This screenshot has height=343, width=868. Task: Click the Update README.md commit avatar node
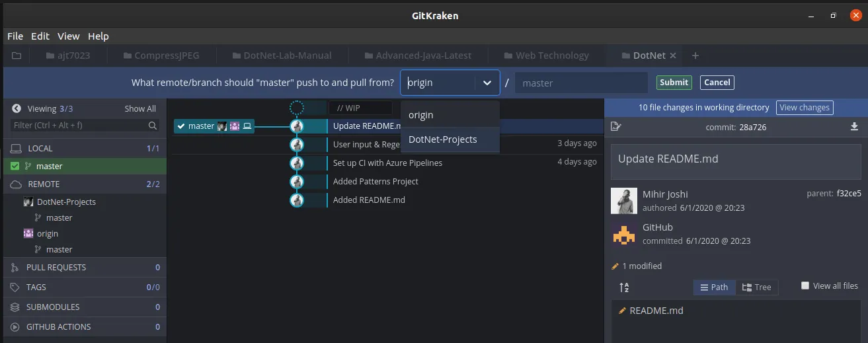(297, 126)
